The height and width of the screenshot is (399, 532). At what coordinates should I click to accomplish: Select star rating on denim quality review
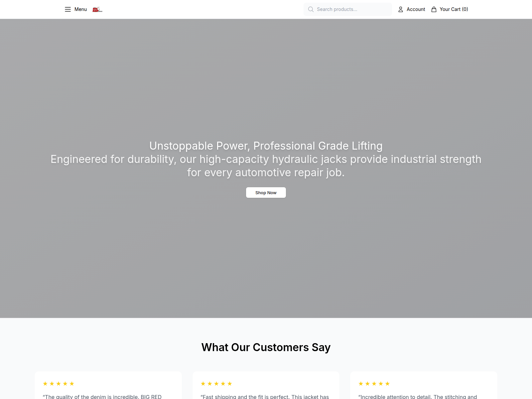tap(59, 384)
